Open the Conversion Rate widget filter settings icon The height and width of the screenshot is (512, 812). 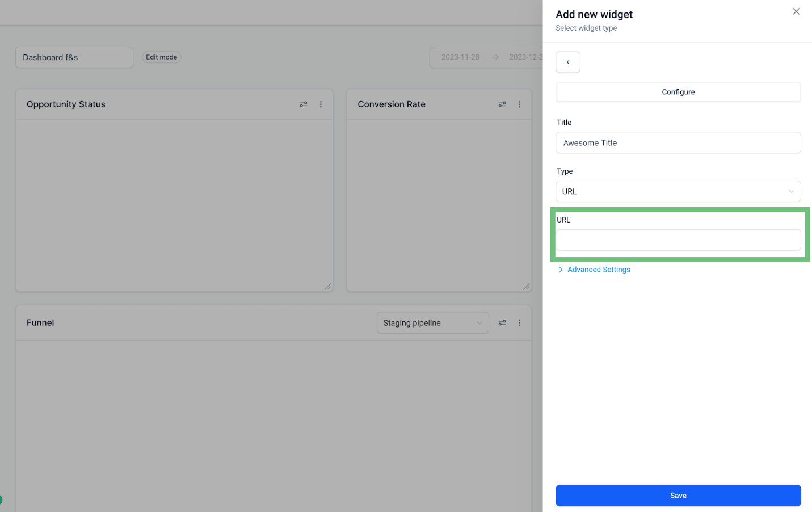tap(502, 104)
